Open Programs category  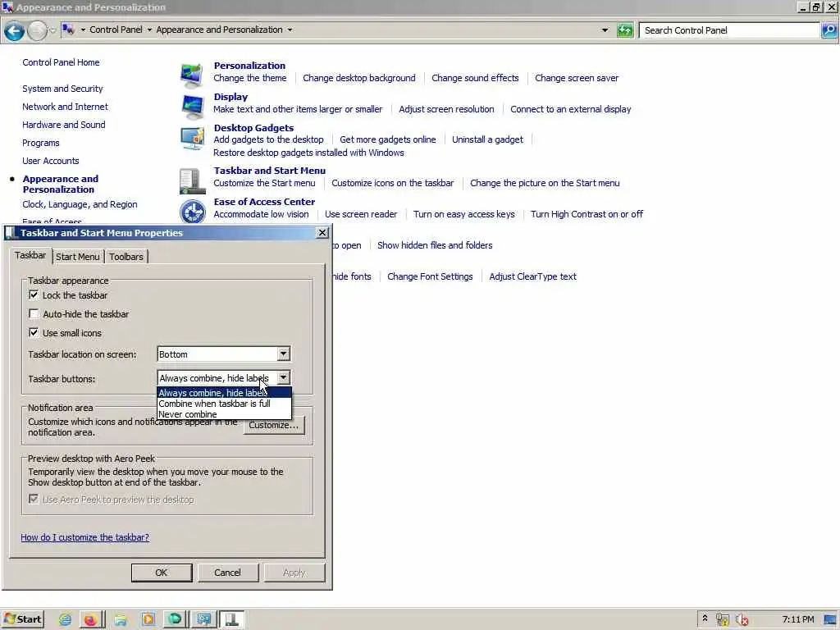pos(41,143)
